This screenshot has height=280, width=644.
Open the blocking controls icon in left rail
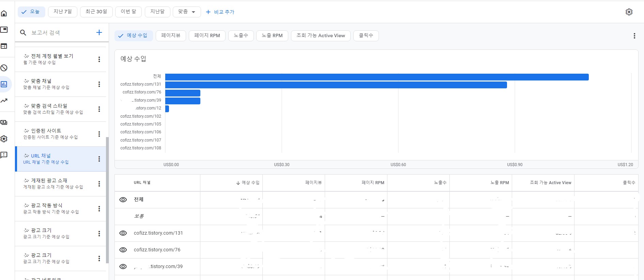[x=4, y=68]
